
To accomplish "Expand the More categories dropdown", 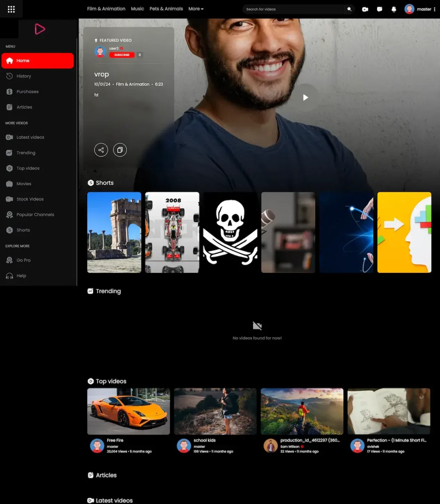I will coord(196,9).
